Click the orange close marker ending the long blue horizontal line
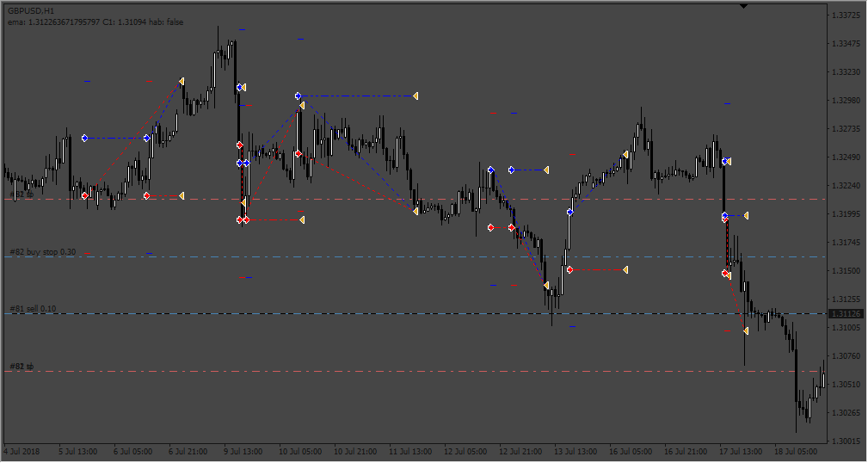868x463 pixels. (416, 96)
